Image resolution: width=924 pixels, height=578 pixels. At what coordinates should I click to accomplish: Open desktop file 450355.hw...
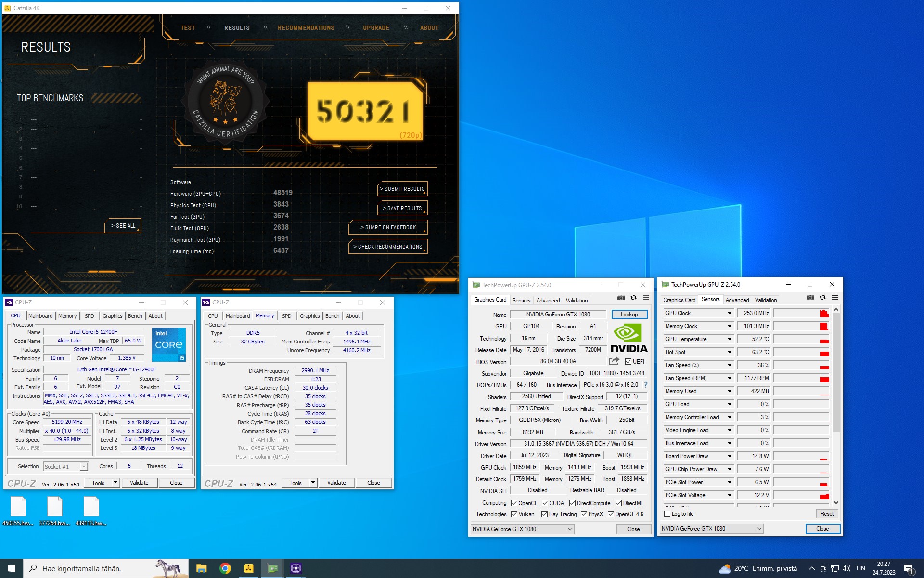point(18,511)
